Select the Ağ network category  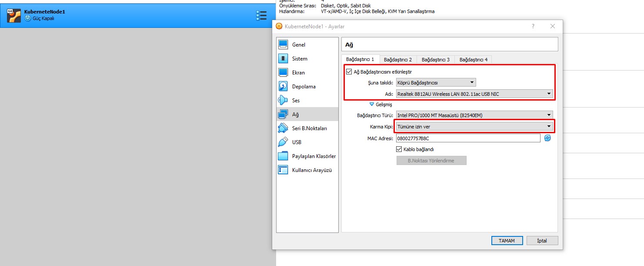[307, 114]
